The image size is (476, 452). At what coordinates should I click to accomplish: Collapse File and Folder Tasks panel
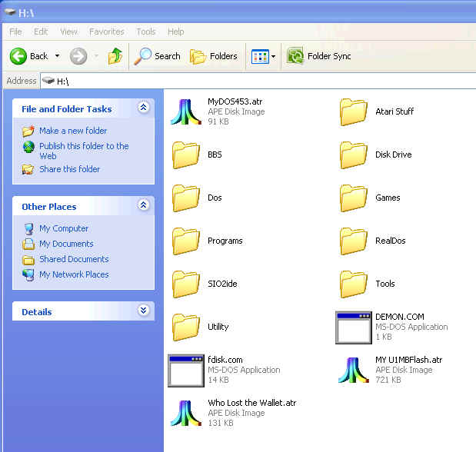coord(143,107)
